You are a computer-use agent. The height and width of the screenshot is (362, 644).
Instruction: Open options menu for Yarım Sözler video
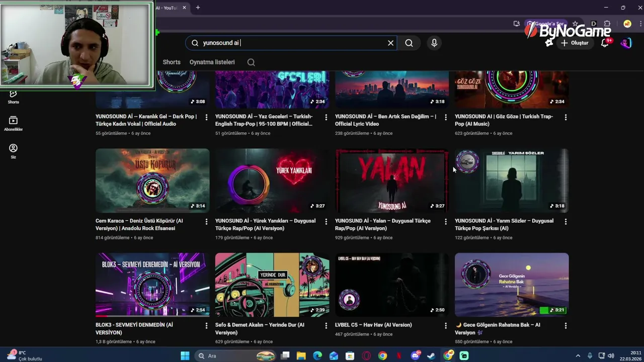click(x=566, y=222)
